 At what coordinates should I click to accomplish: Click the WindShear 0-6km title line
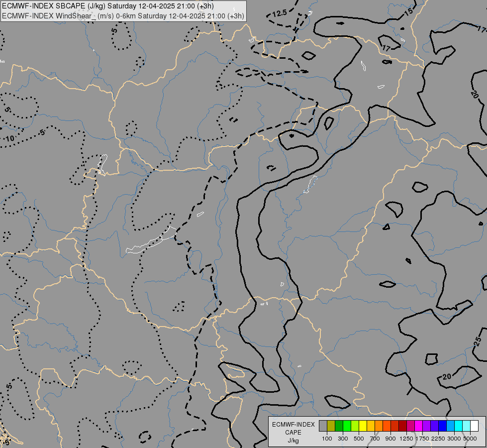pyautogui.click(x=123, y=16)
